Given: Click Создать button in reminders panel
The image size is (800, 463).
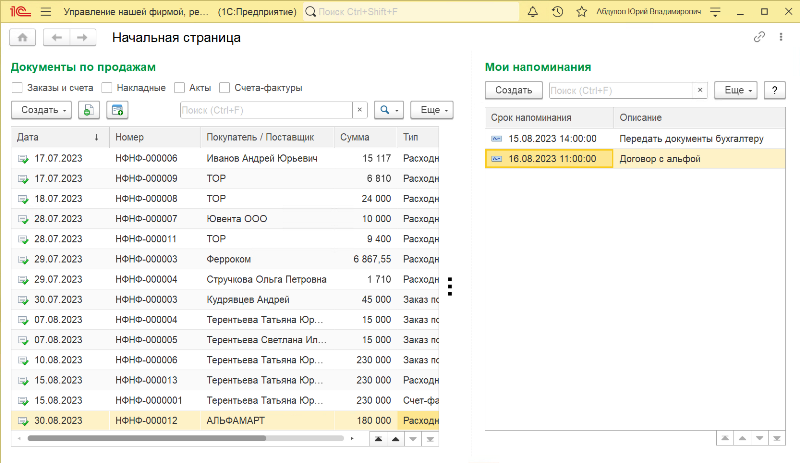Looking at the screenshot, I should [x=514, y=90].
